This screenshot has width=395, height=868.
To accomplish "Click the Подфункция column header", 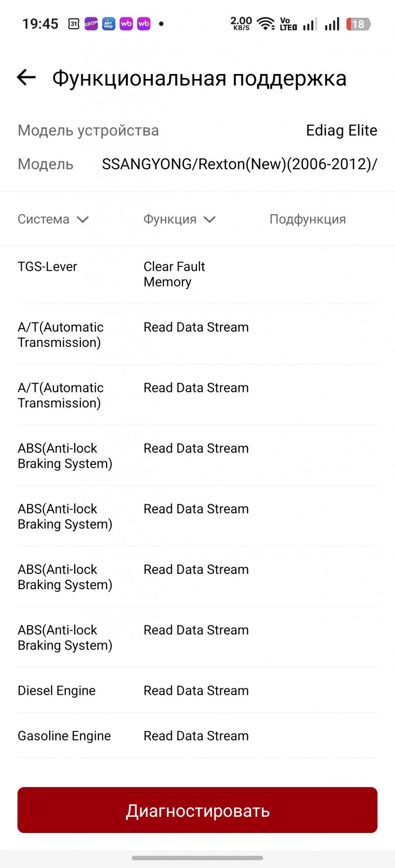I will [x=308, y=219].
